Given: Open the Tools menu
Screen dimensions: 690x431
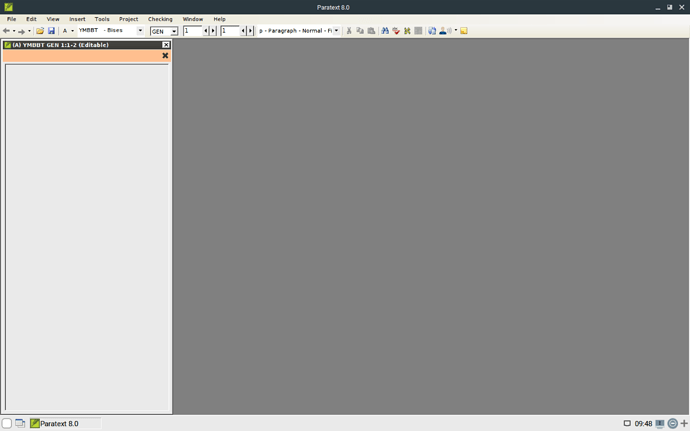Looking at the screenshot, I should pos(102,19).
